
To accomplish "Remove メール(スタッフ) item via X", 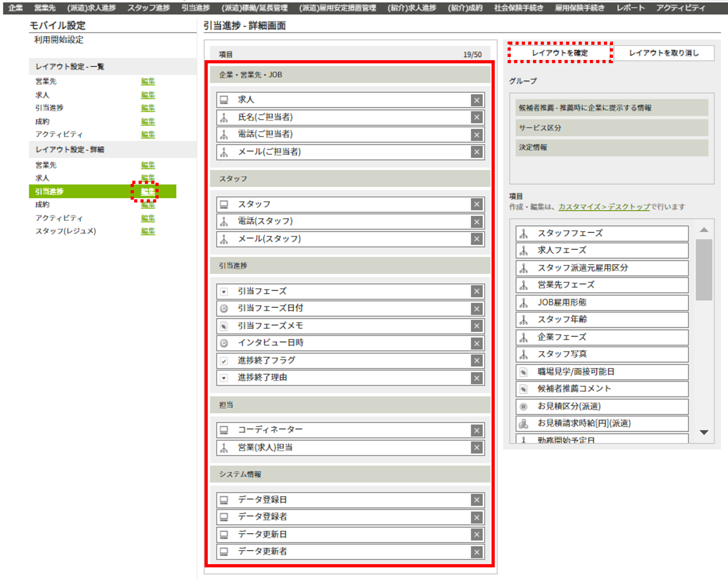I will (x=476, y=239).
